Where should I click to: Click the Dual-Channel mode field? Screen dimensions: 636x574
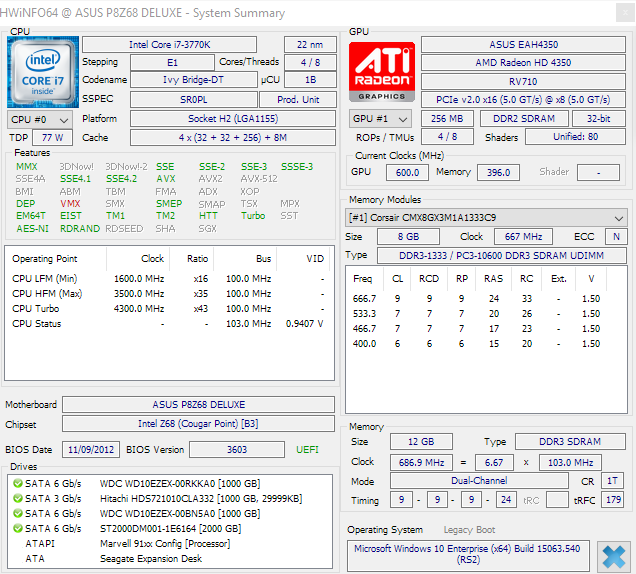coord(479,481)
